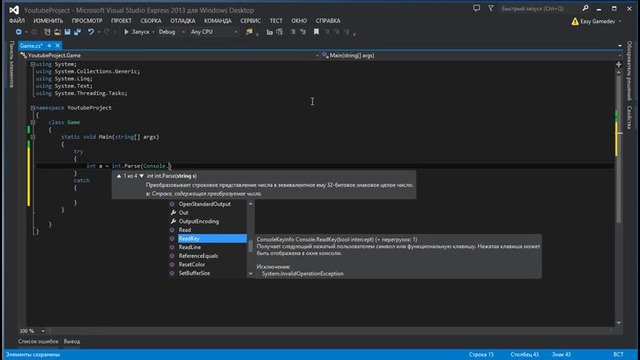This screenshot has height=360, width=640.
Task: Select Read in the IntelliSense list
Action: [207, 230]
